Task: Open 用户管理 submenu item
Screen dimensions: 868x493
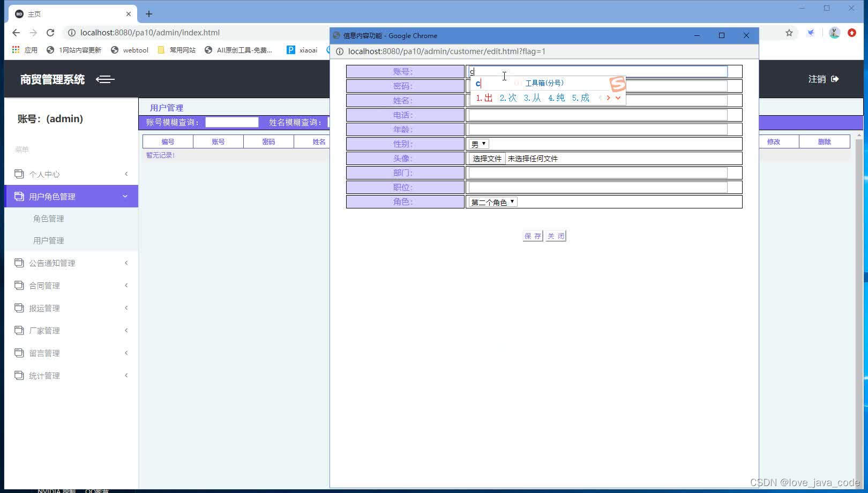Action: pos(48,241)
